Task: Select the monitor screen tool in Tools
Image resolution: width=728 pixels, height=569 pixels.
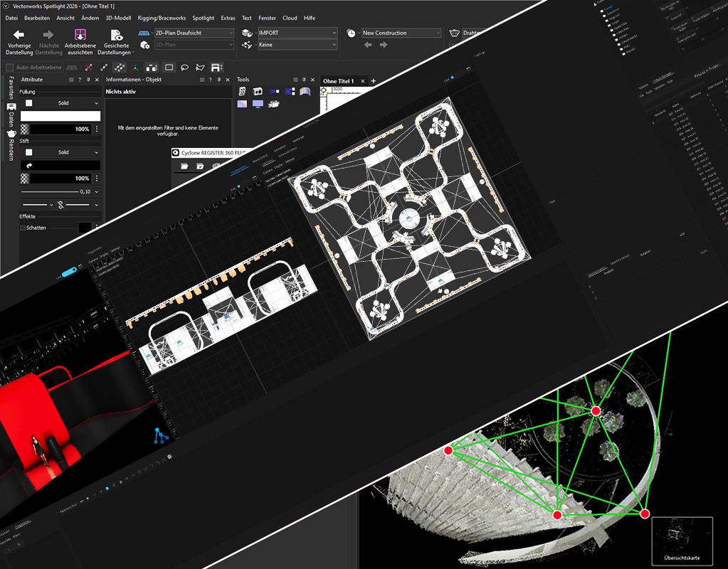Action: point(258,104)
